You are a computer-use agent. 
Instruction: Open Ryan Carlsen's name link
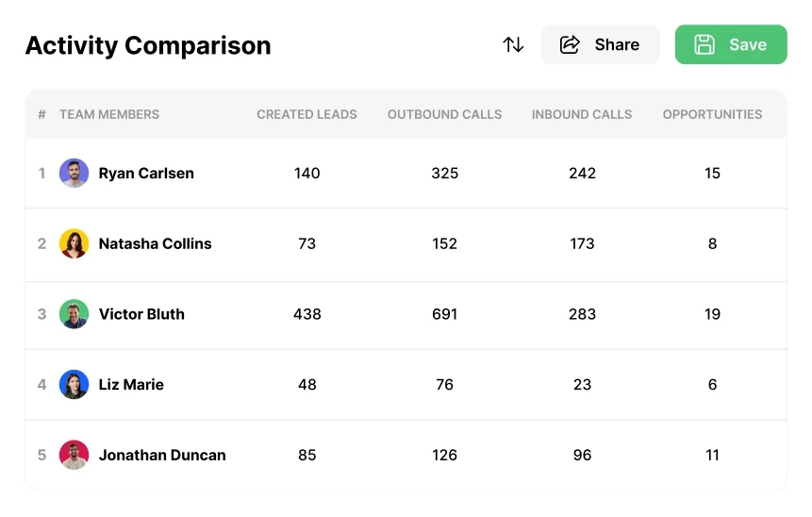tap(146, 174)
